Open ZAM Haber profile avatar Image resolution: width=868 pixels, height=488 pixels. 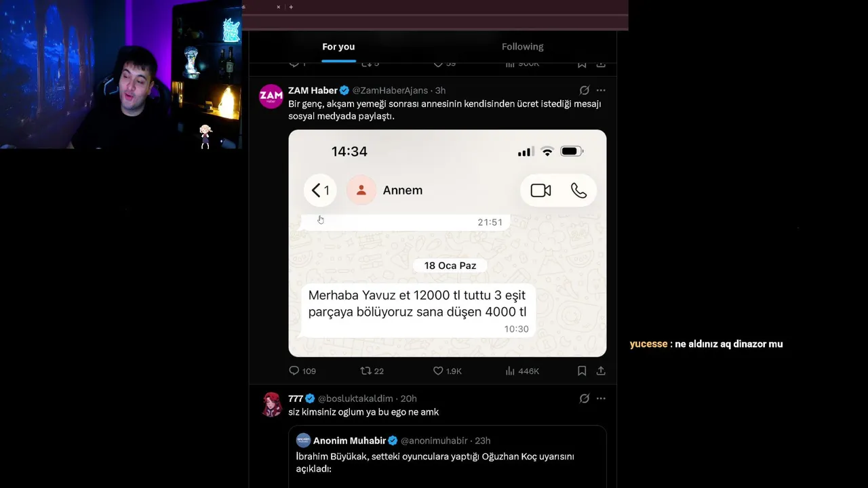point(271,96)
